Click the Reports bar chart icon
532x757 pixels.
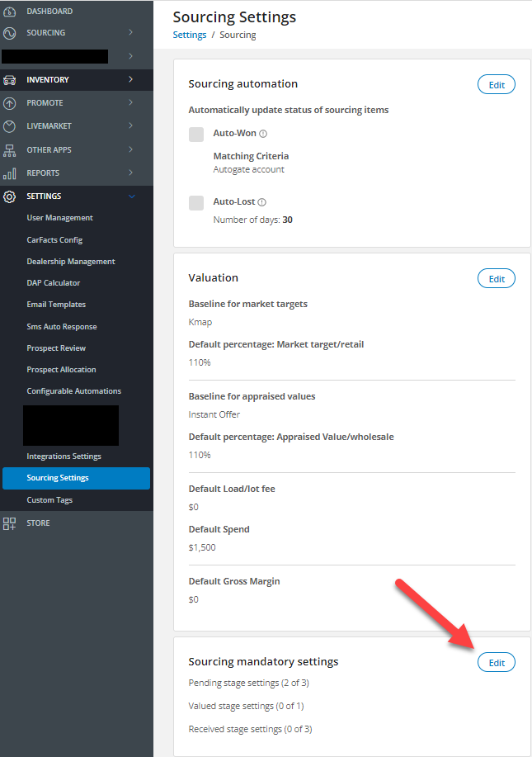(10, 173)
